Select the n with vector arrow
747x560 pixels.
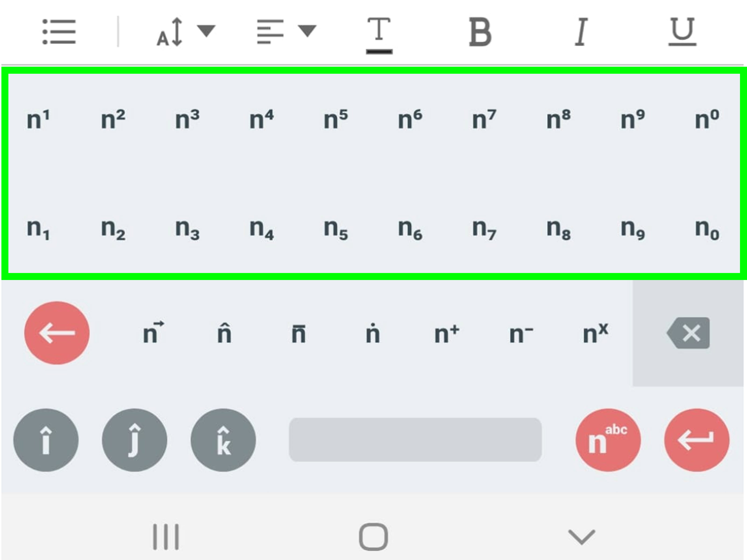pos(153,332)
